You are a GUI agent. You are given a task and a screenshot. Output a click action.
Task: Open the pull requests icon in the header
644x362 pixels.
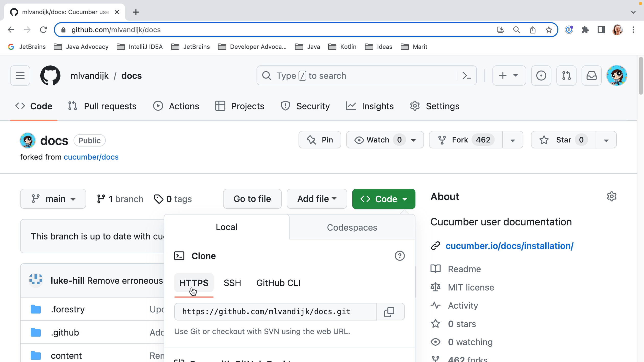[x=566, y=76]
